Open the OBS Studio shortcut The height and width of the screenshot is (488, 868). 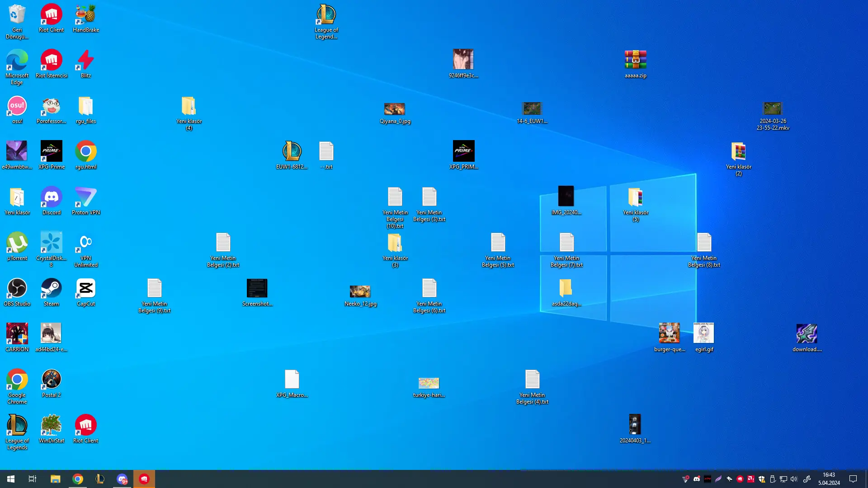click(17, 292)
